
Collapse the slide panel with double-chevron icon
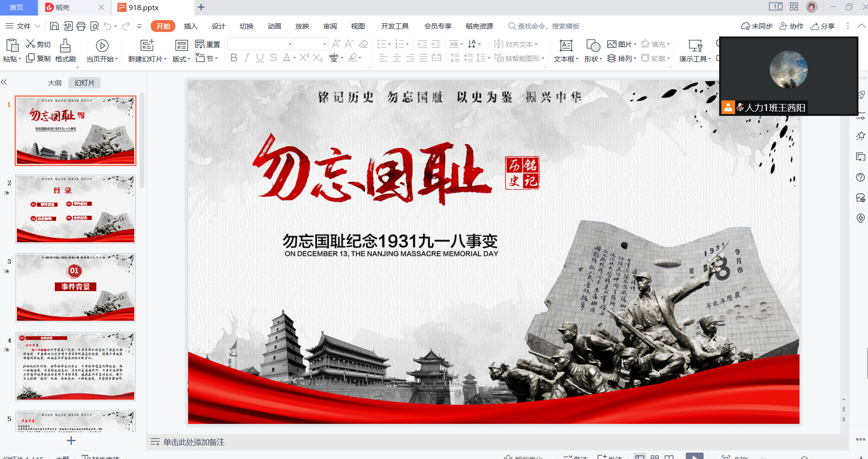(4, 82)
